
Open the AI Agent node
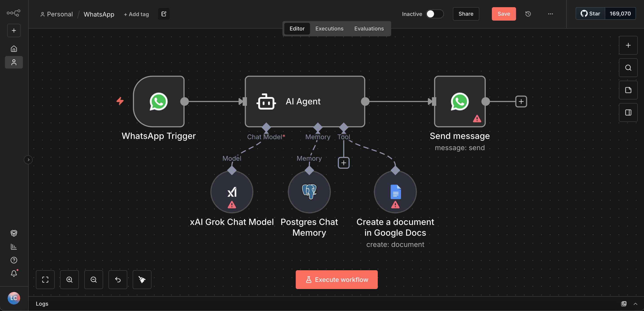click(305, 102)
